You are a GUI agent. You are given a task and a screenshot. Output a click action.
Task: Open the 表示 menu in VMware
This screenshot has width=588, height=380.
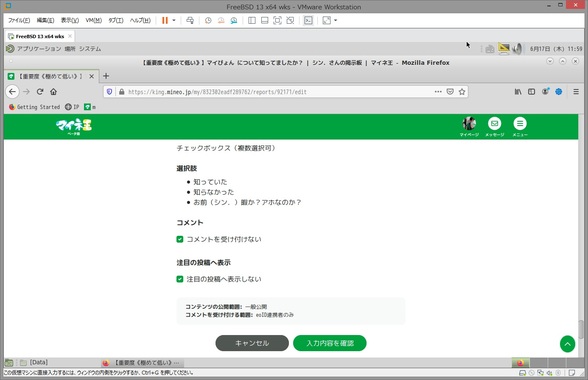[x=70, y=20]
